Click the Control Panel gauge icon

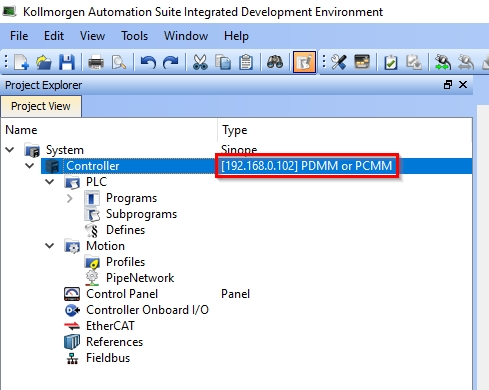[72, 294]
